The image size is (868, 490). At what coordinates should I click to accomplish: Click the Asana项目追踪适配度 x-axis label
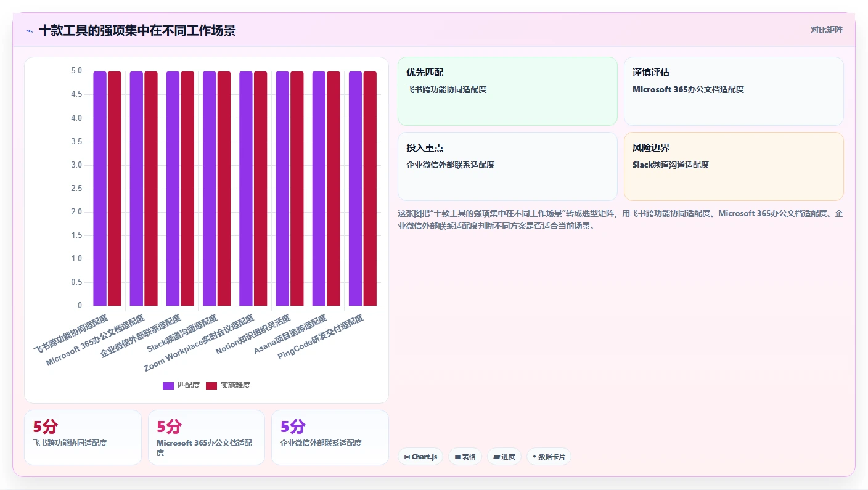pos(290,334)
